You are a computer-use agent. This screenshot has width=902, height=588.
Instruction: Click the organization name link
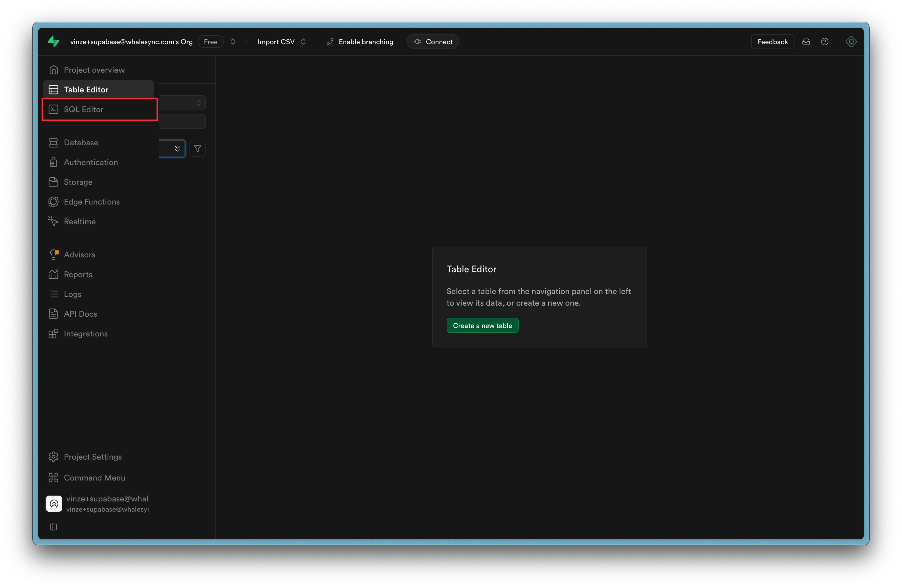[x=131, y=42]
